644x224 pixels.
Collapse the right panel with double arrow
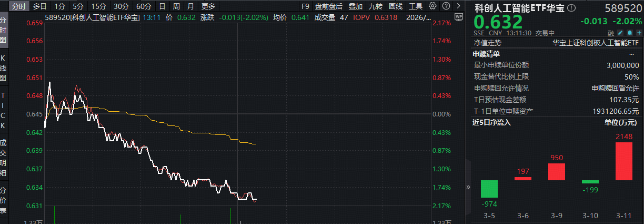(x=468, y=187)
